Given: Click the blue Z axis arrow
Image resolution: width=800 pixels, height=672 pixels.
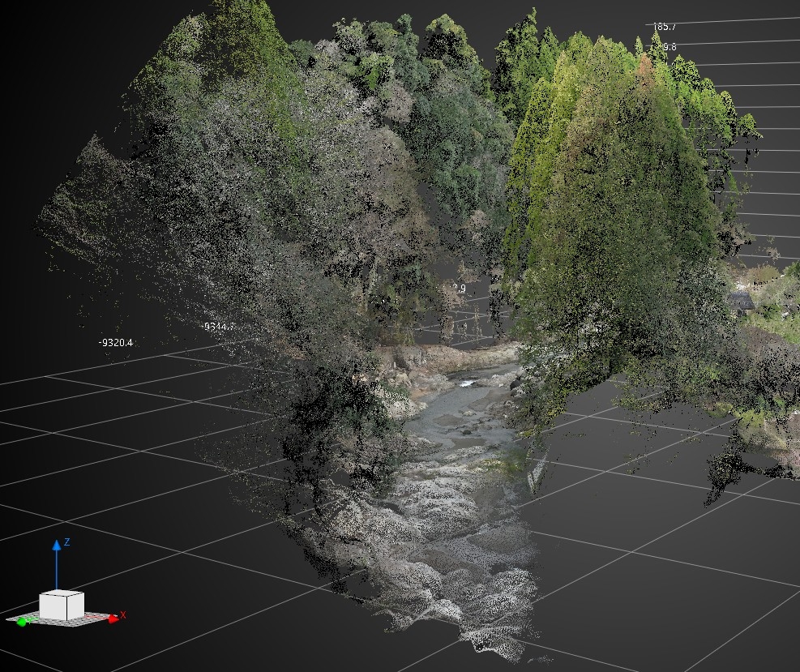Looking at the screenshot, I should coord(57,546).
